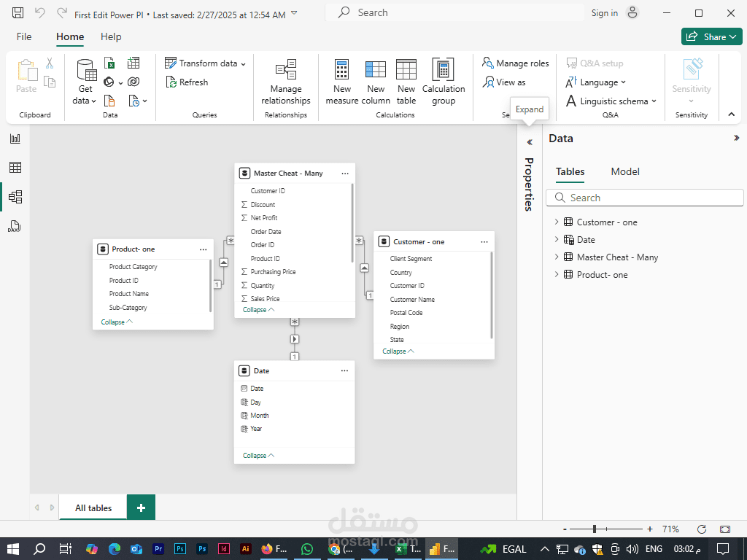Click the Get data database icon
The image size is (747, 560).
click(x=86, y=69)
